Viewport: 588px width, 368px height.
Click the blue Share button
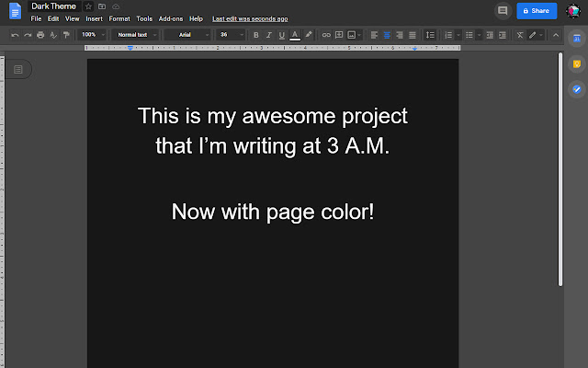(537, 11)
